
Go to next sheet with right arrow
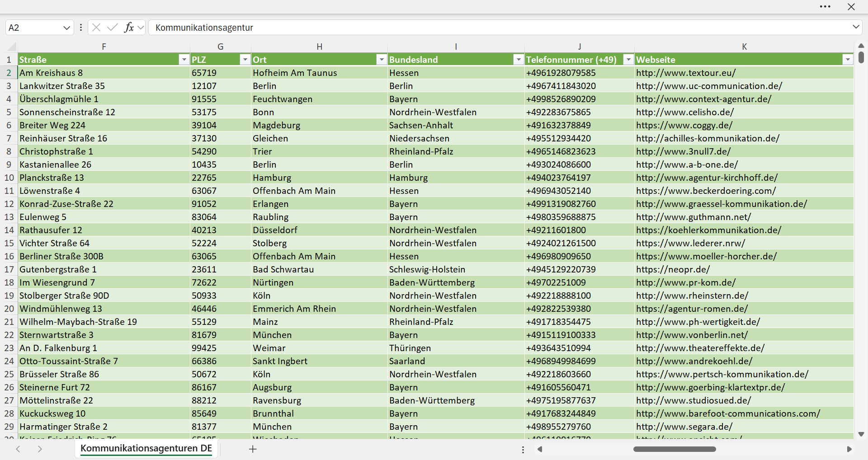40,449
